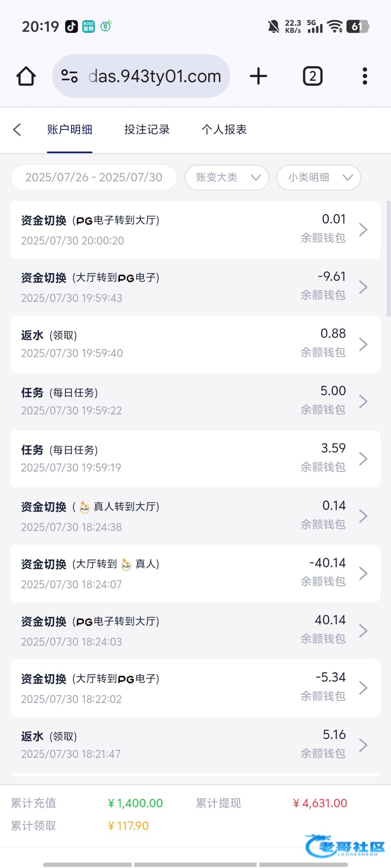
Task: Open details arrow for 0.01 PG电子转到大厅 entry
Action: coord(363,230)
